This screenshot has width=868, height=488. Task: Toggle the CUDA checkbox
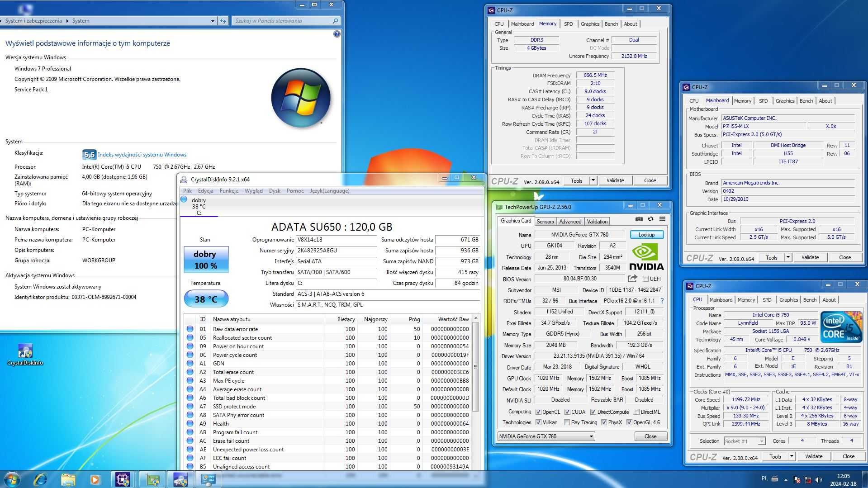tap(567, 412)
